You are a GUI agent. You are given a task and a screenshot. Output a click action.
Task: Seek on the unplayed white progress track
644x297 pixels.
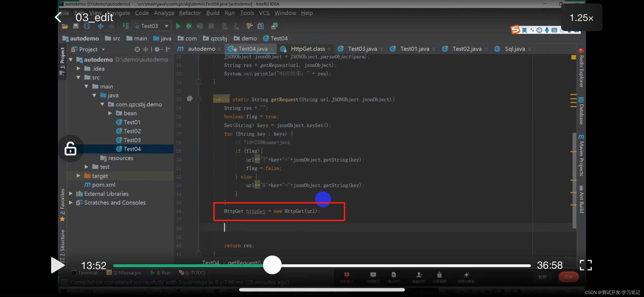(x=406, y=265)
